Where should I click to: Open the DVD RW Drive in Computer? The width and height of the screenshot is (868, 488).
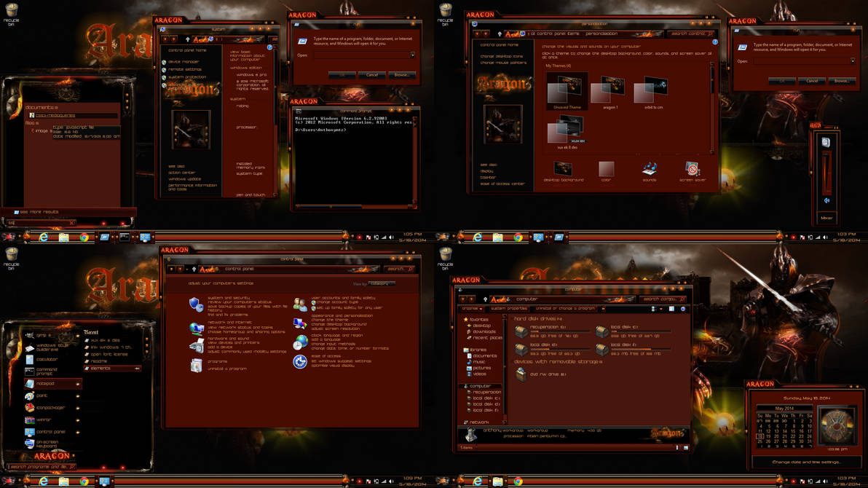tap(522, 374)
